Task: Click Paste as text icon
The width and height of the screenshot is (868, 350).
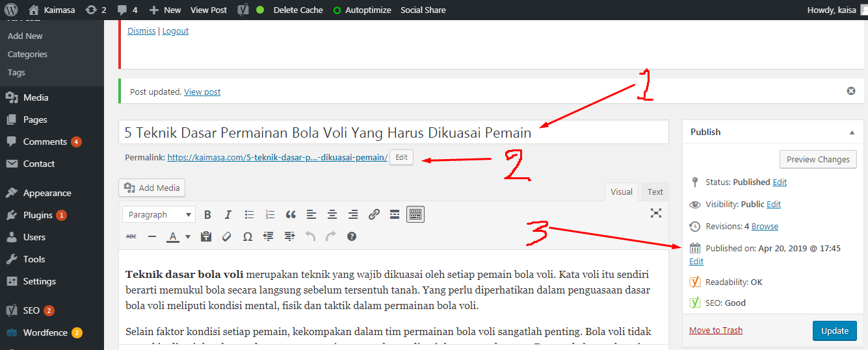Action: point(206,236)
